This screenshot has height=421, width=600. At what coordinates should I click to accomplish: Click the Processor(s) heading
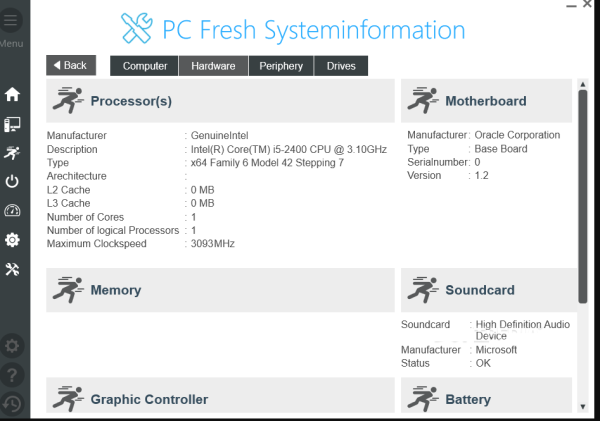tap(131, 101)
